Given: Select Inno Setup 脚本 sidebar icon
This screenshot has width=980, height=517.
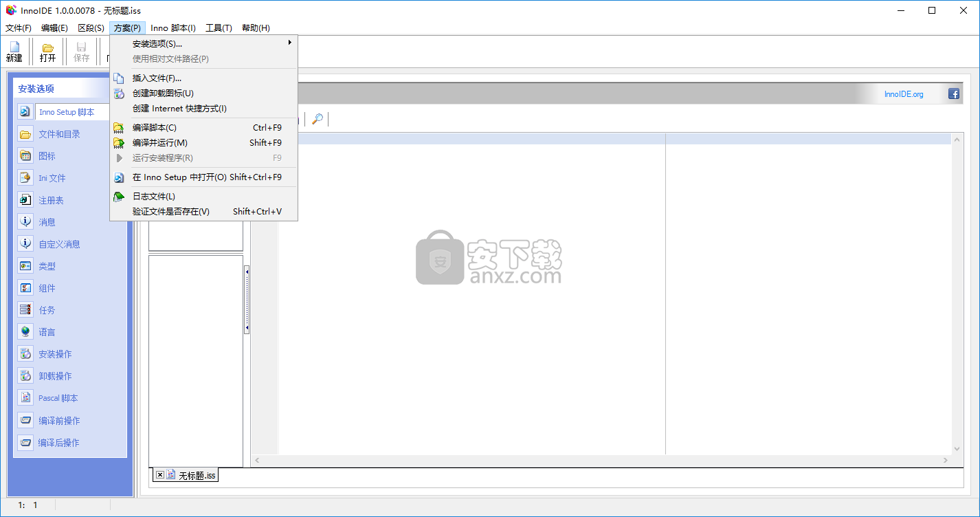Looking at the screenshot, I should point(25,112).
